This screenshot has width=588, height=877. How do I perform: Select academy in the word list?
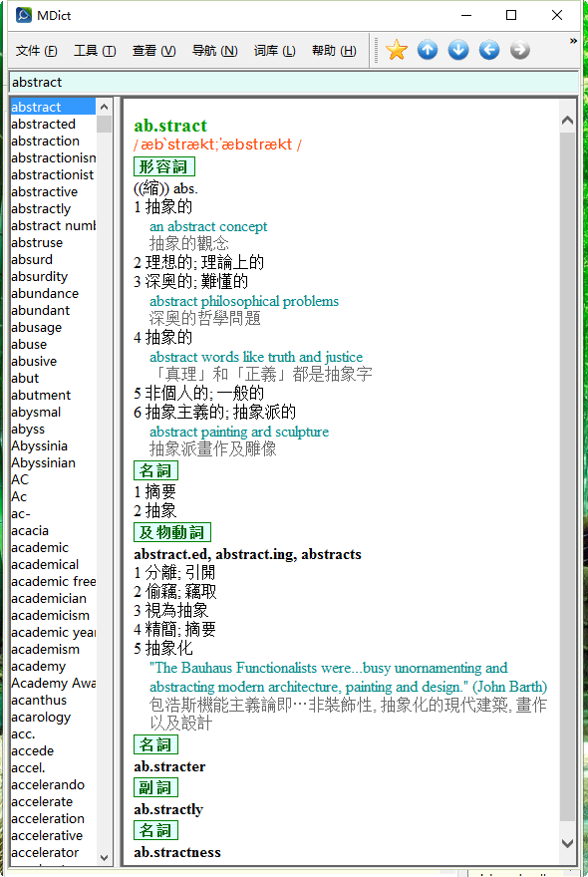(39, 666)
